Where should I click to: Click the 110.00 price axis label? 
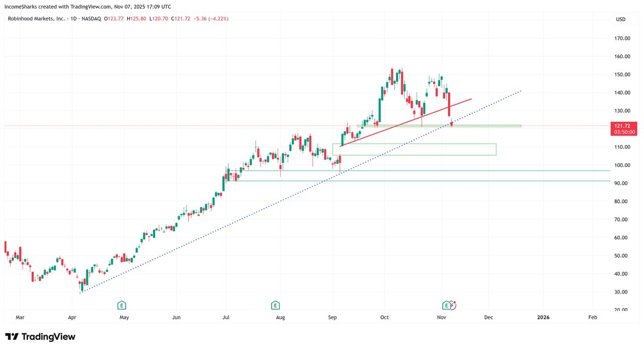click(x=623, y=147)
